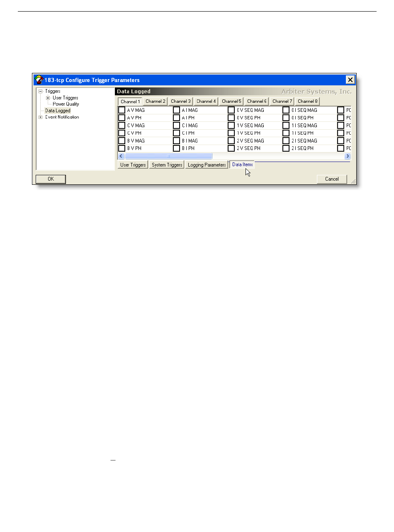Image resolution: width=394 pixels, height=532 pixels.
Task: Enable the A V MAG checkbox
Action: click(122, 110)
